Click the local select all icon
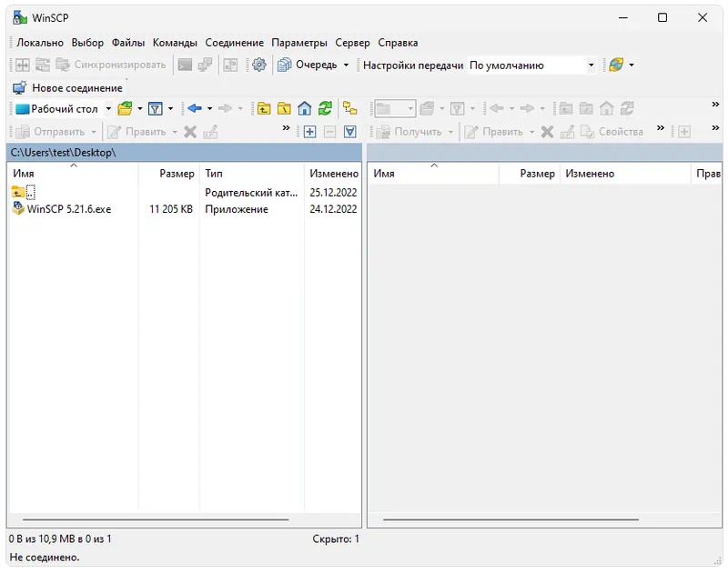 [x=350, y=132]
